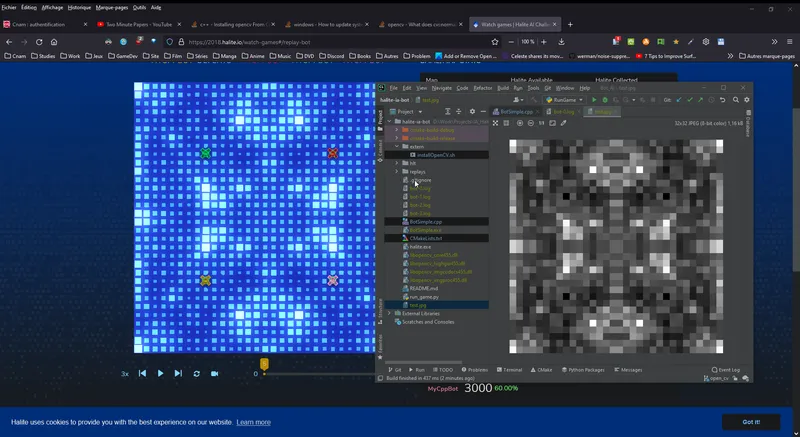
Task: Expand the cmake-build-debug folder
Action: [397, 130]
